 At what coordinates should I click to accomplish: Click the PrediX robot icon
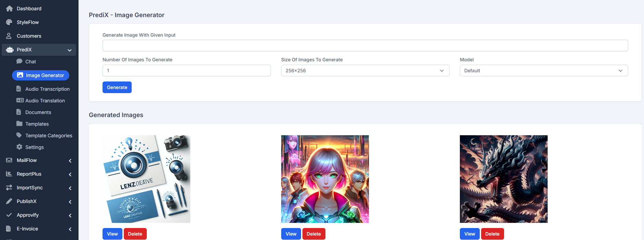click(x=10, y=50)
